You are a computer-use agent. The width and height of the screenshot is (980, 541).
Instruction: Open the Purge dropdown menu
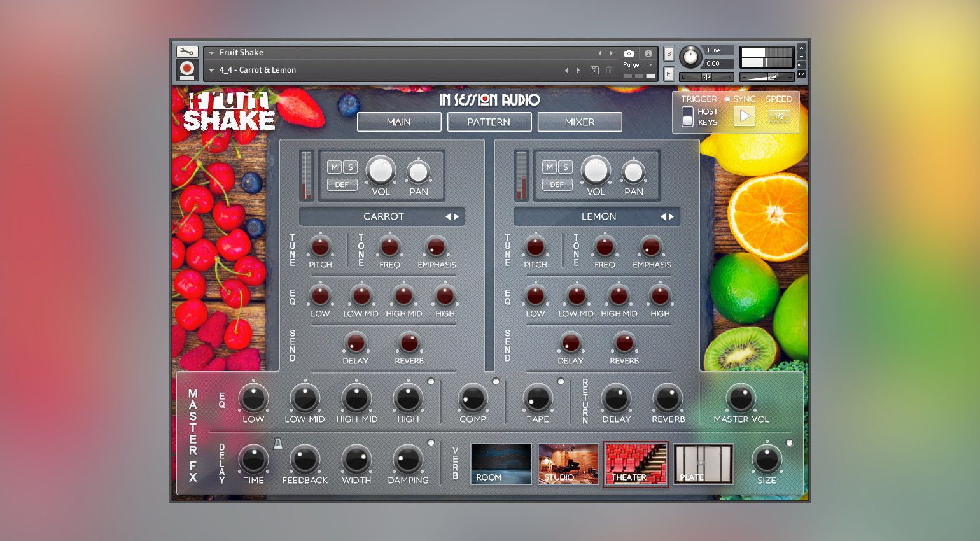tap(638, 65)
